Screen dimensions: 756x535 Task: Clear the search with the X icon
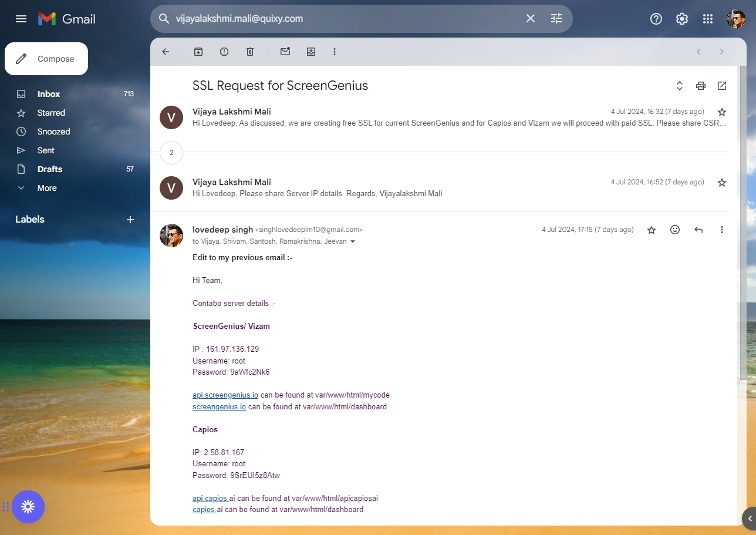point(531,18)
